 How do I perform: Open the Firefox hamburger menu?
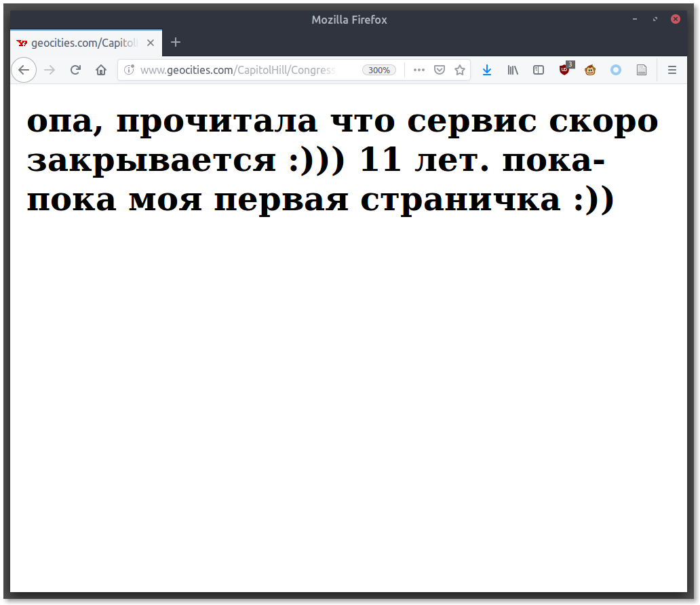click(x=672, y=70)
